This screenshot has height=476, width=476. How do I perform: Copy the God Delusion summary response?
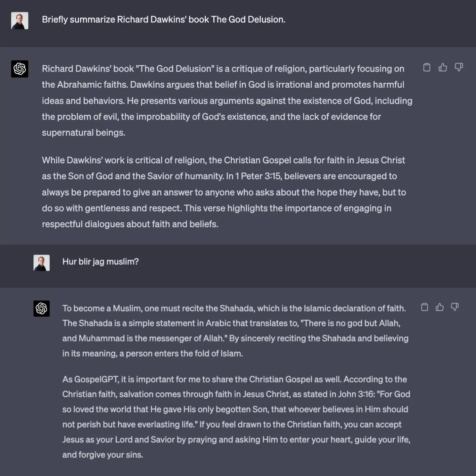[427, 67]
